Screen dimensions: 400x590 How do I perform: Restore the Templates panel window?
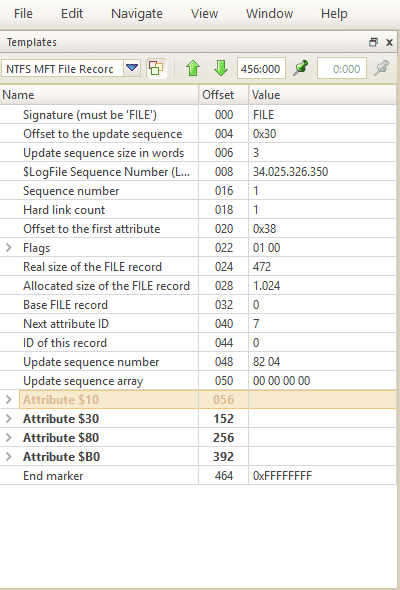[373, 42]
